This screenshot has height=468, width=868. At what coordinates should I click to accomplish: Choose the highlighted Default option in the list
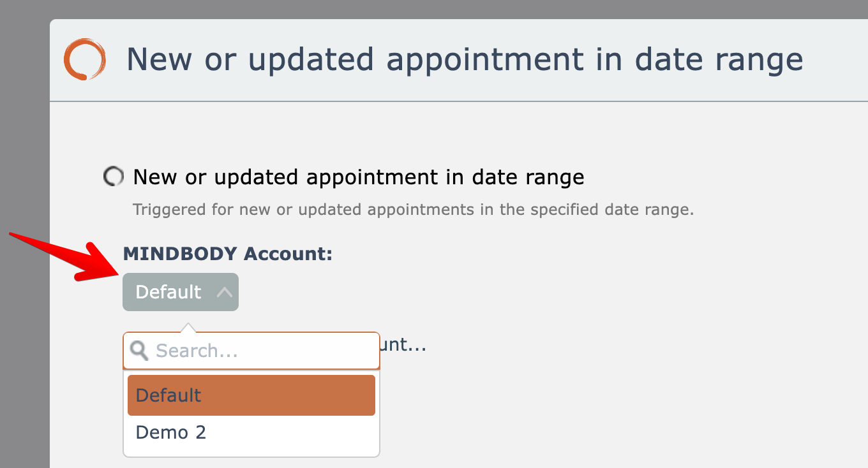[x=251, y=395]
